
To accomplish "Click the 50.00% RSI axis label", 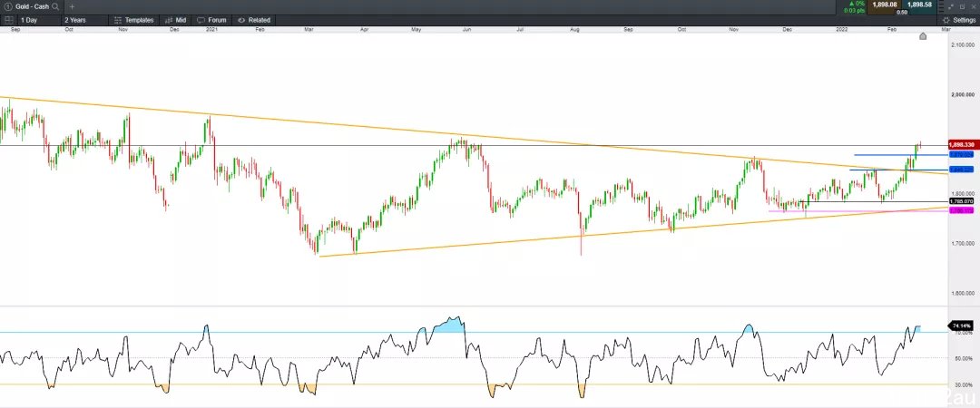I will click(963, 359).
